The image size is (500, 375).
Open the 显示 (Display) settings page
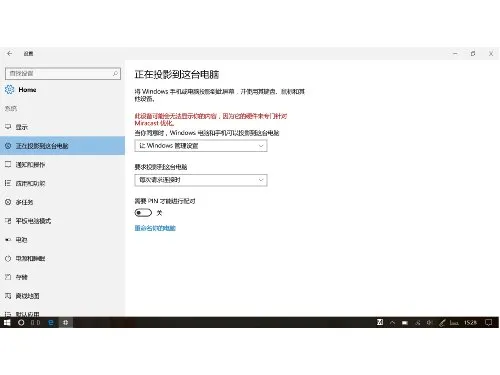tap(62, 127)
